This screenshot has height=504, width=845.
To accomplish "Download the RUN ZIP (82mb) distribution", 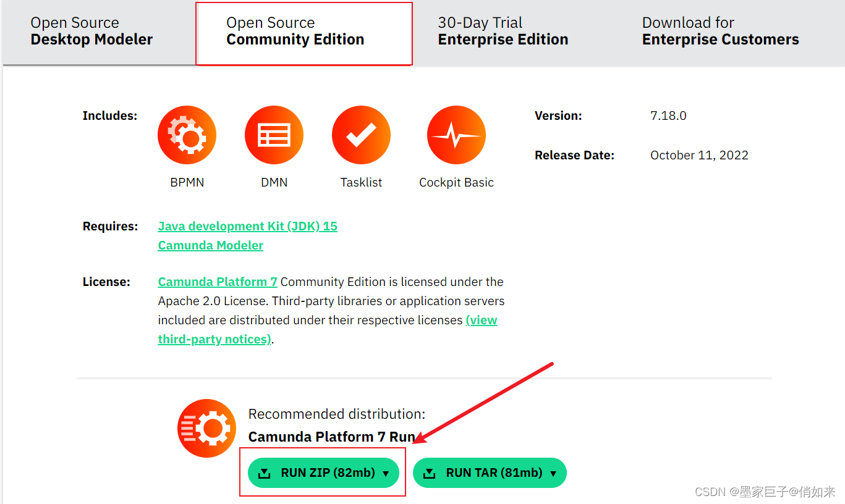I will (x=328, y=473).
